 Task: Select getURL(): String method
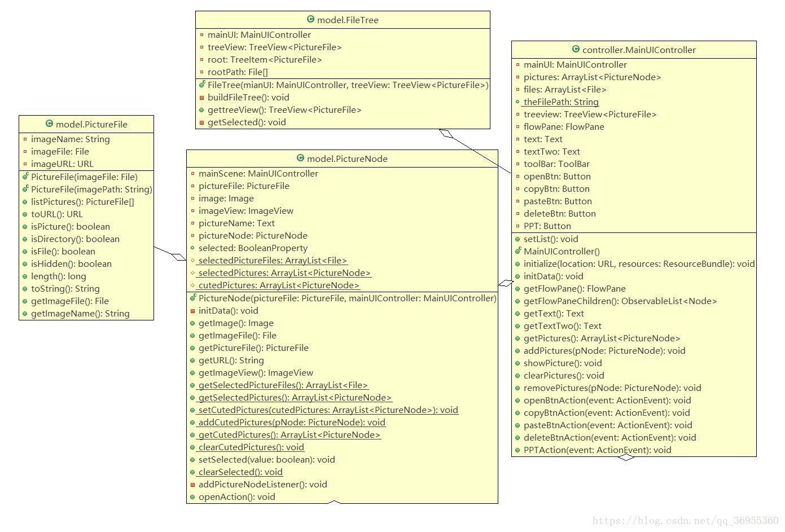tap(231, 360)
